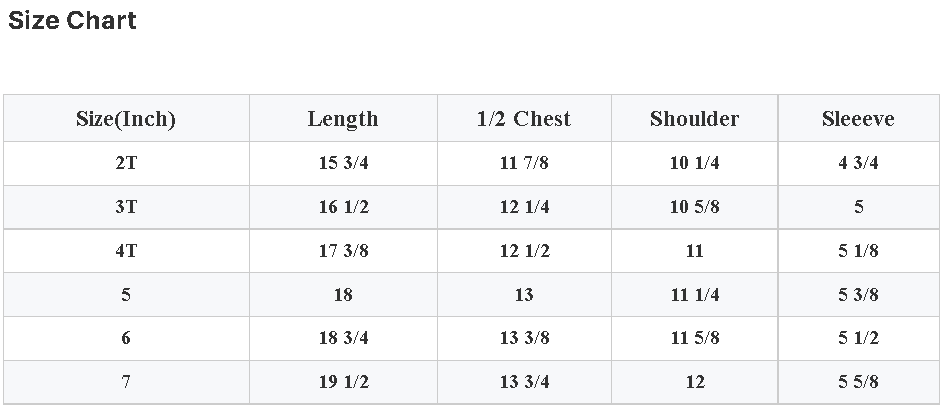This screenshot has width=946, height=409.
Task: Click the Size Chart heading
Action: [72, 21]
